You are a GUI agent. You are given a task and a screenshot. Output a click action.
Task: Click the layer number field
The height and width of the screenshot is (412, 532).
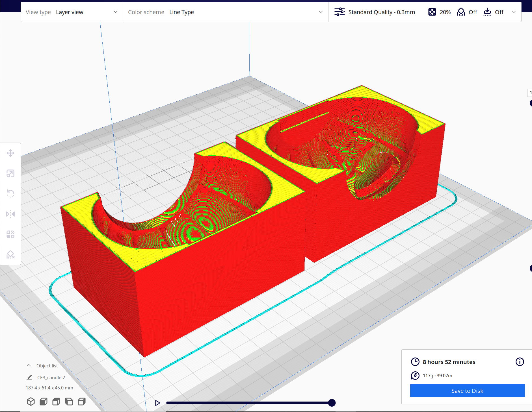tap(530, 93)
